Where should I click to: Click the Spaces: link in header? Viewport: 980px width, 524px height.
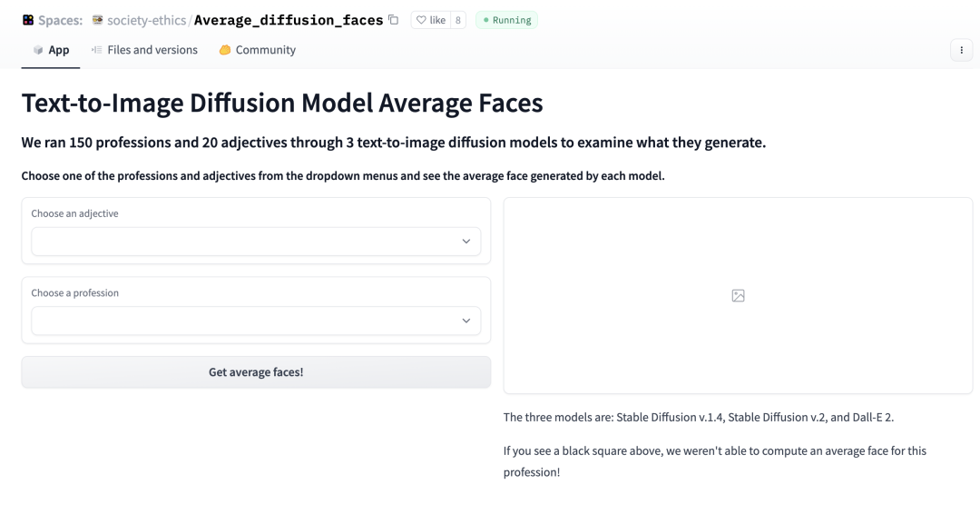[60, 20]
